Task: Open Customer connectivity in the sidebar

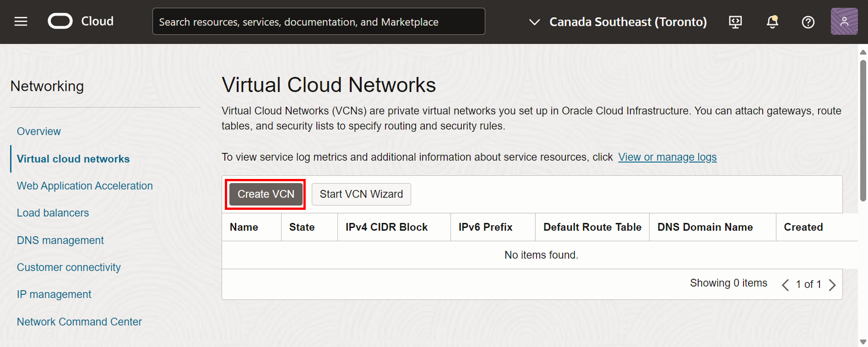Action: pyautogui.click(x=69, y=268)
